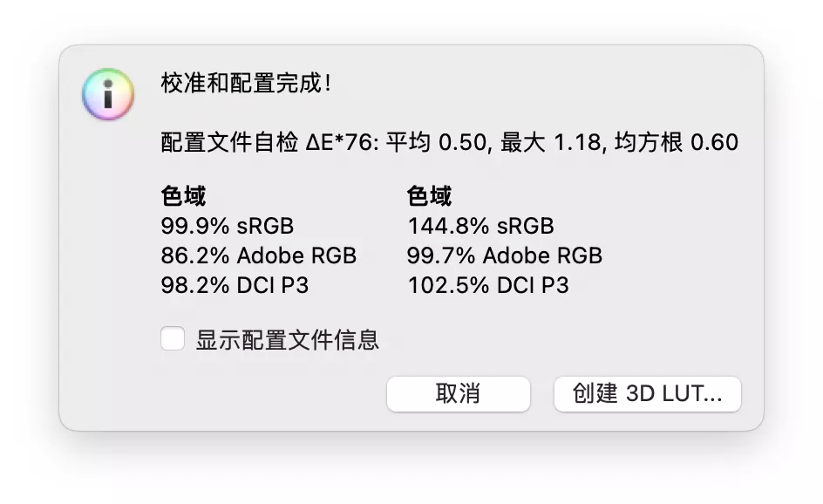Image resolution: width=823 pixels, height=504 pixels.
Task: Click the 创建 3D LUT... button
Action: [x=647, y=394]
